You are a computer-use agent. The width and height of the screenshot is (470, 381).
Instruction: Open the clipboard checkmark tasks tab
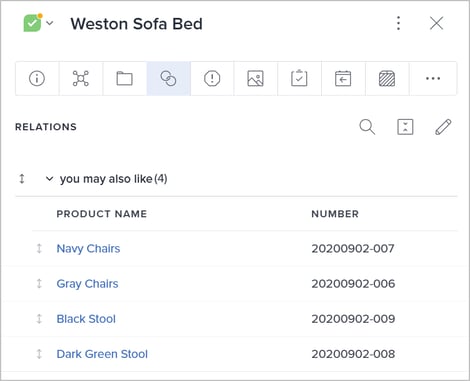[x=299, y=79]
